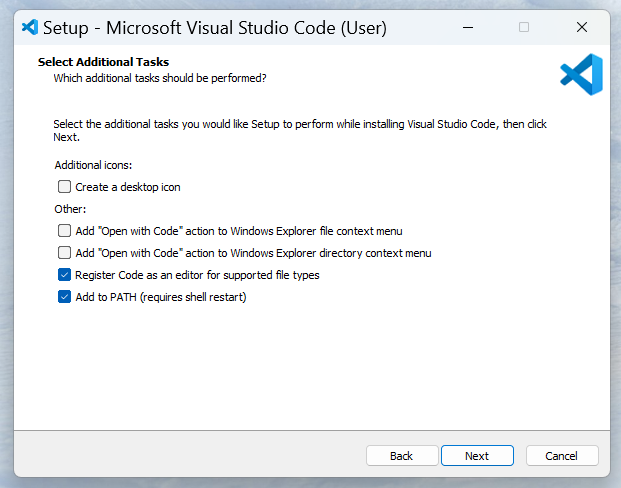The image size is (621, 488).
Task: Click the VS Code icon in title bar
Action: click(x=30, y=27)
